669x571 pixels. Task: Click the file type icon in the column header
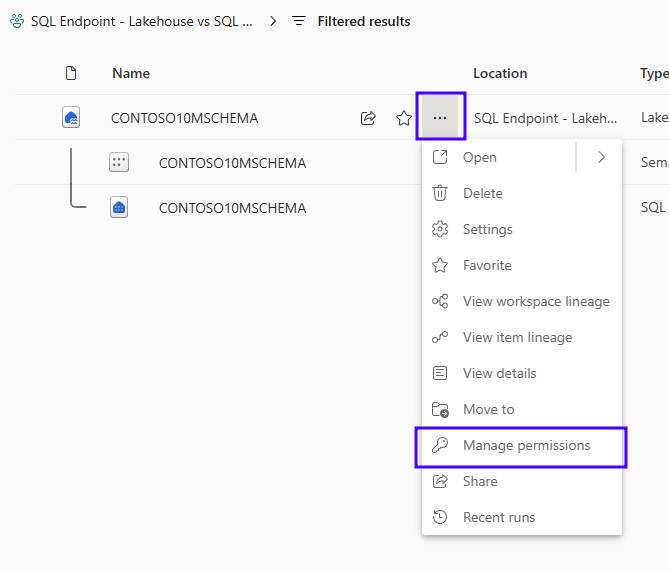click(x=71, y=73)
